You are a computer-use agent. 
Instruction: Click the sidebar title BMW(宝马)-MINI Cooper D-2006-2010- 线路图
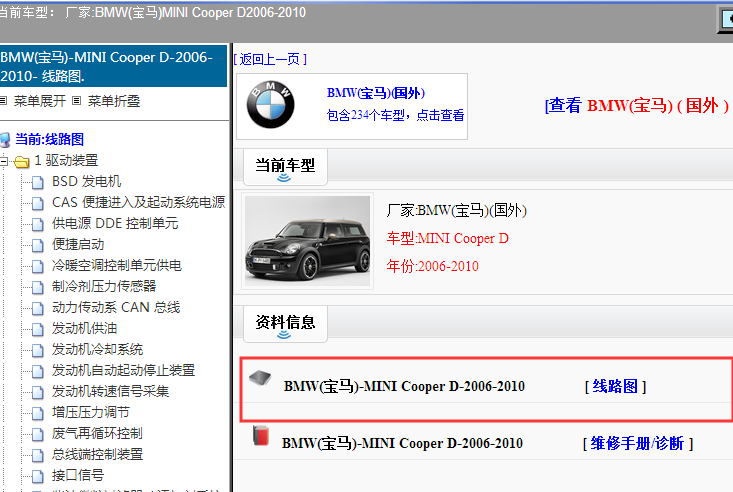point(113,66)
